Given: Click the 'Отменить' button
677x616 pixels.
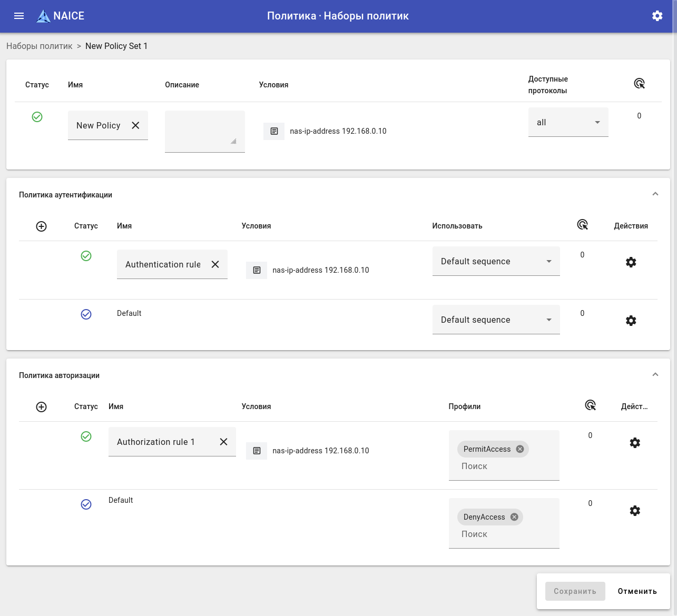Looking at the screenshot, I should coord(637,591).
